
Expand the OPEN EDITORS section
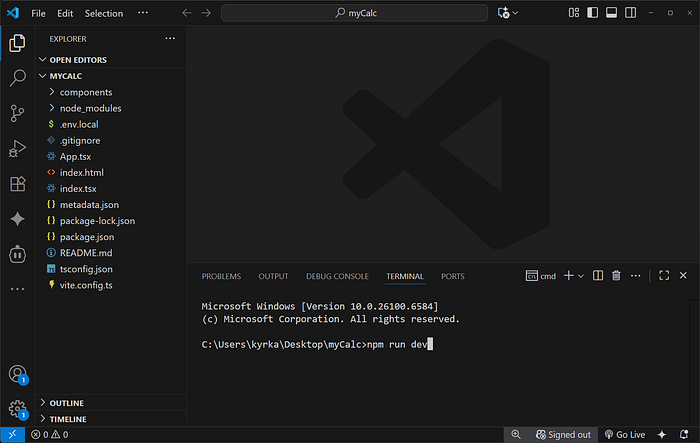point(111,60)
